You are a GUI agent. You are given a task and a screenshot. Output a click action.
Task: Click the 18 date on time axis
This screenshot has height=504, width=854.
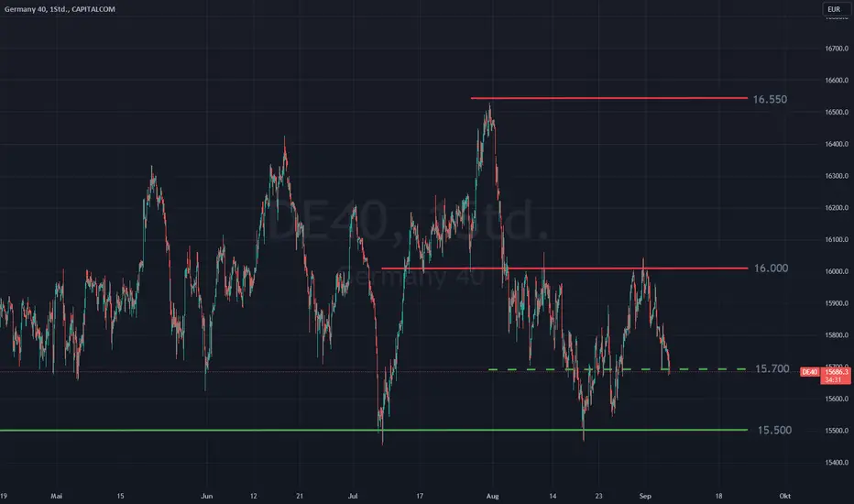pos(719,496)
